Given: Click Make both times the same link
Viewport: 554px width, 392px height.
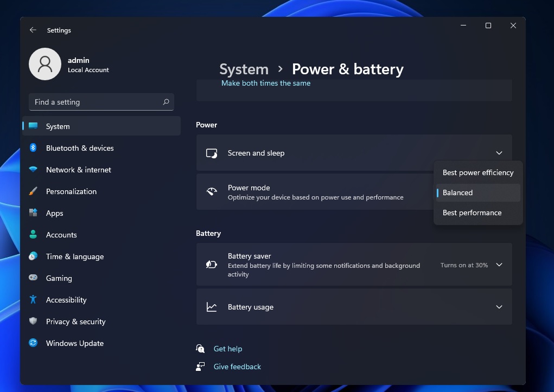Looking at the screenshot, I should click(266, 83).
